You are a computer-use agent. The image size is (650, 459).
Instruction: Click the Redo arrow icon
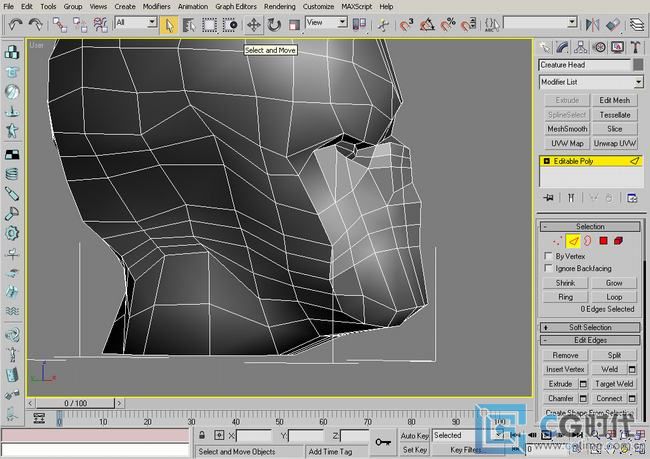click(35, 24)
